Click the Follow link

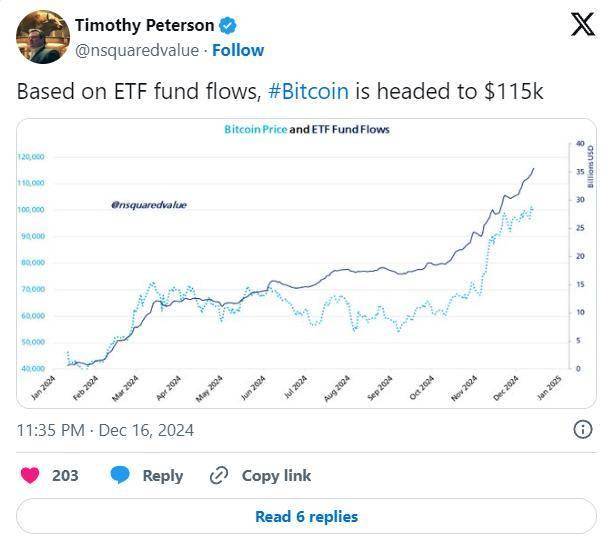(x=238, y=49)
